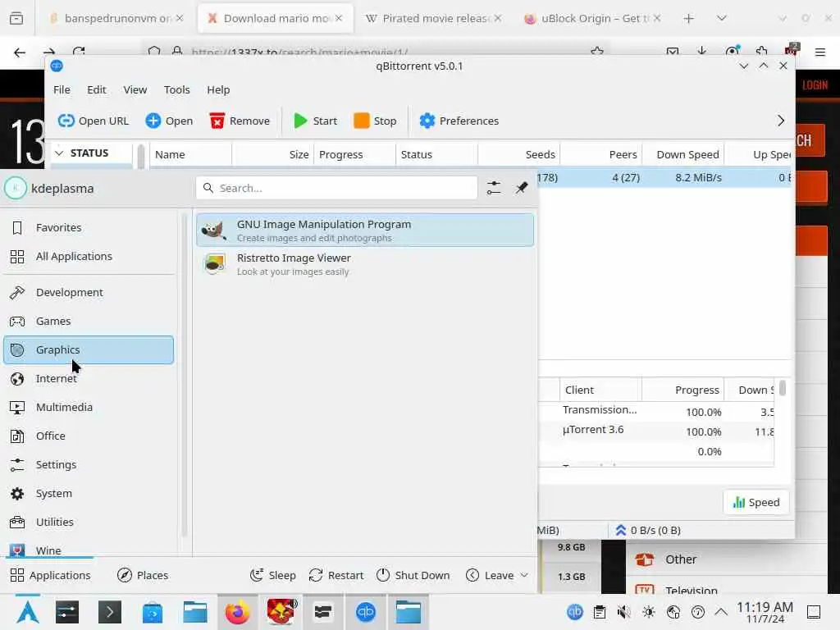This screenshot has height=630, width=840.
Task: Open Firefox recent browsing tab view icon
Action: pyautogui.click(x=16, y=19)
